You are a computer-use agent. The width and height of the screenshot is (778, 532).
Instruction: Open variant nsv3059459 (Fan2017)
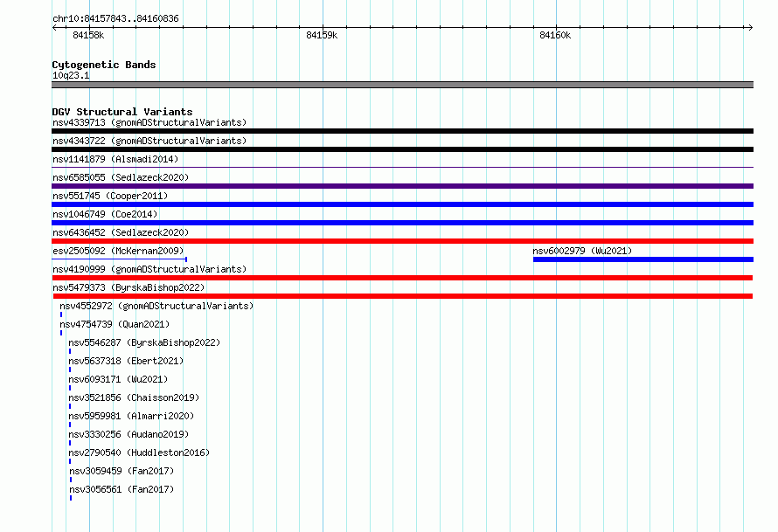click(122, 471)
